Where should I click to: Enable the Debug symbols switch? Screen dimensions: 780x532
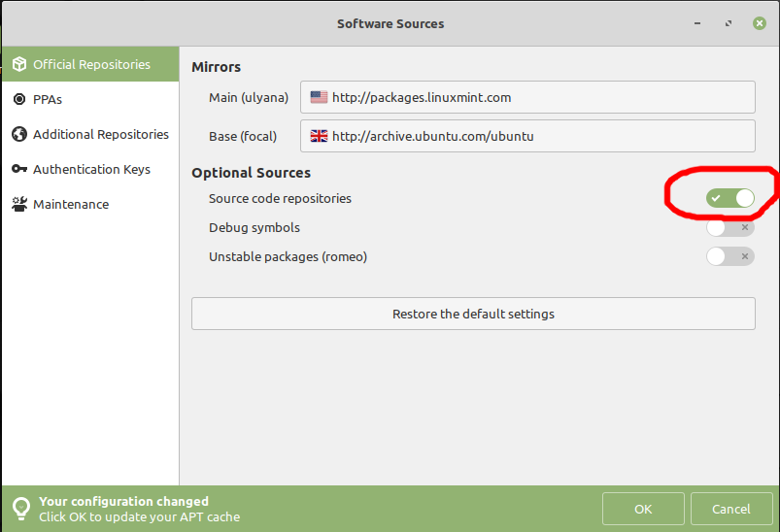click(x=729, y=228)
